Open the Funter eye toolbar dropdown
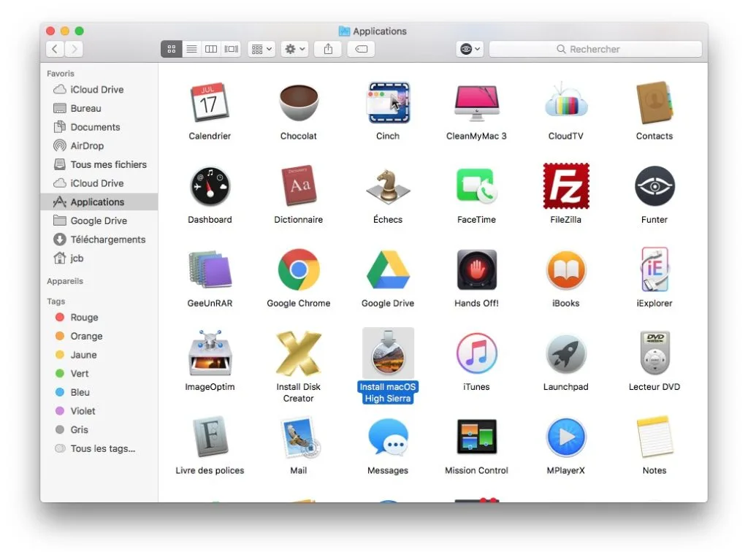The image size is (748, 560). [x=470, y=49]
